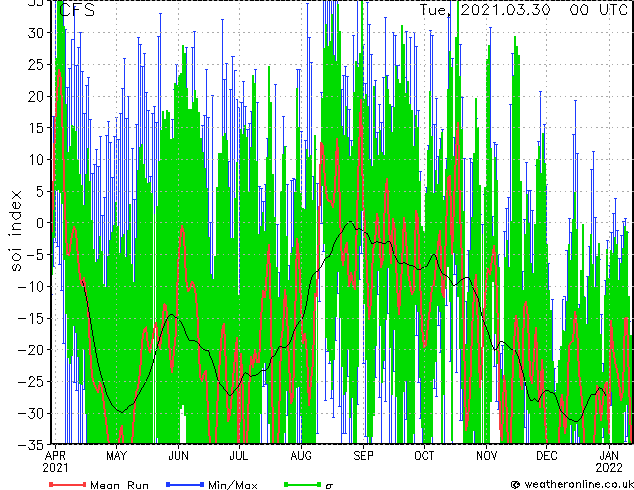Click the 5 y-axis value

tap(39, 191)
